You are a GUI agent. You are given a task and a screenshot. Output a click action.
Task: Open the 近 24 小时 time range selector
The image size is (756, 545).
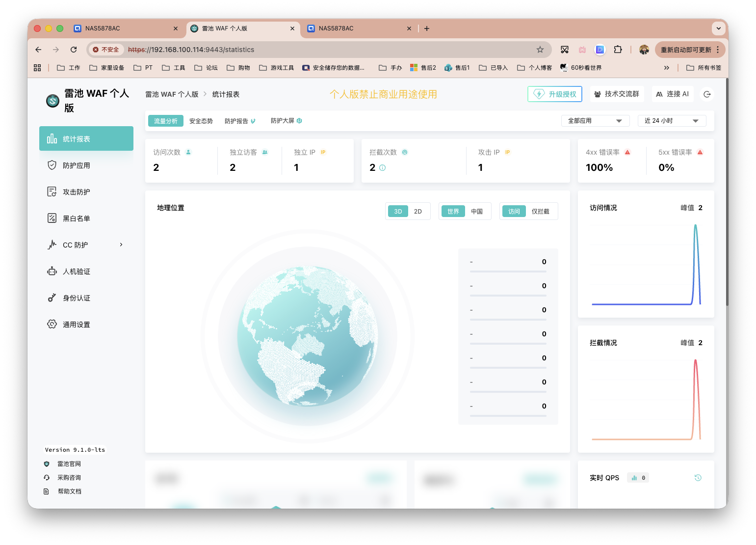672,120
